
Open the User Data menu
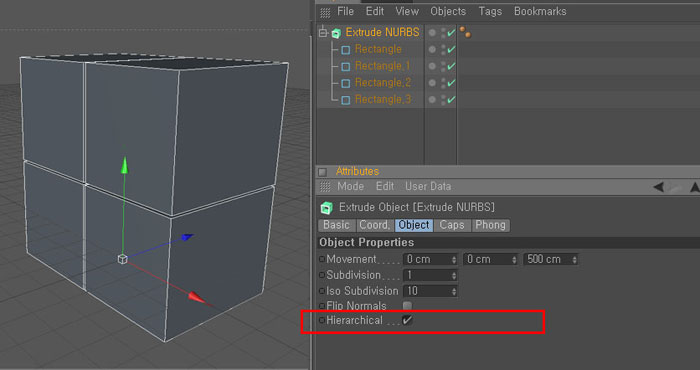coord(428,186)
